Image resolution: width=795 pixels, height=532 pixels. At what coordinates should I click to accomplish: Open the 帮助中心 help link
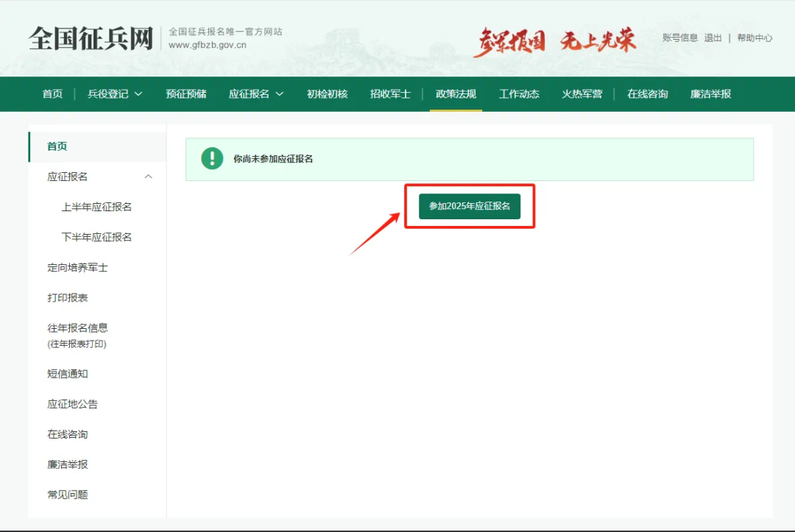752,37
